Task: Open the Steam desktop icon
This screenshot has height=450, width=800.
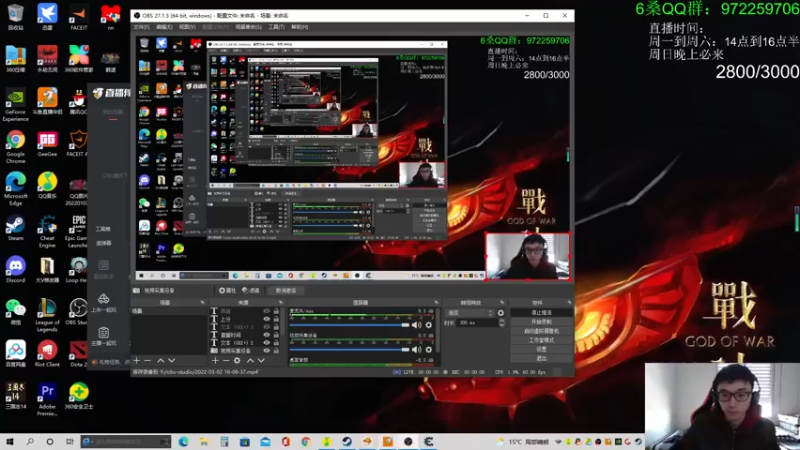Action: point(15,228)
